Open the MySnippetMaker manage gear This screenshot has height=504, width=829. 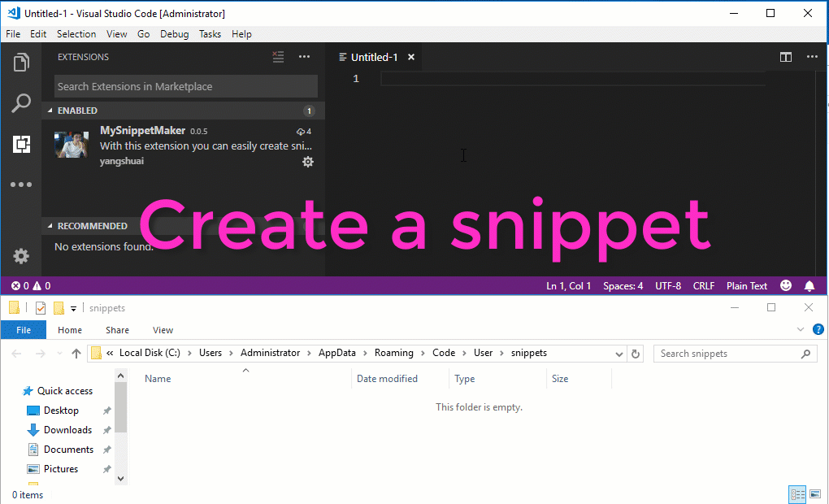click(x=308, y=162)
